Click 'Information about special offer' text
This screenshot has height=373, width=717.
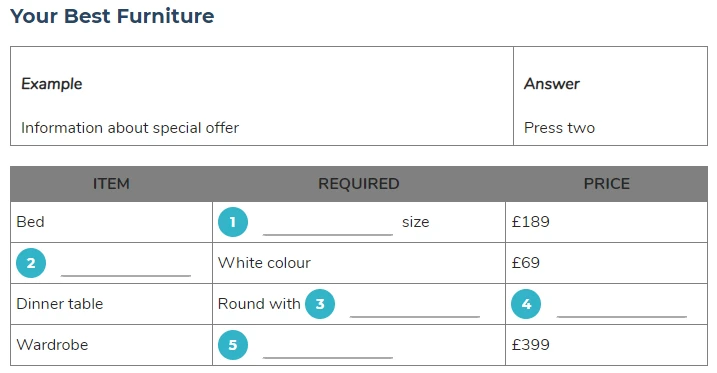pyautogui.click(x=130, y=128)
